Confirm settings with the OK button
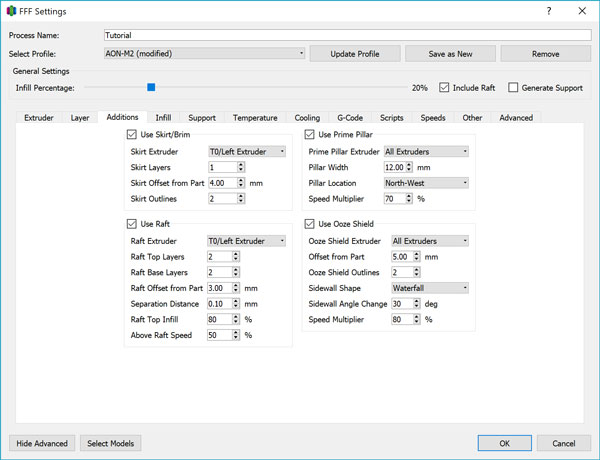Screen dimensions: 600x460 coord(505,443)
